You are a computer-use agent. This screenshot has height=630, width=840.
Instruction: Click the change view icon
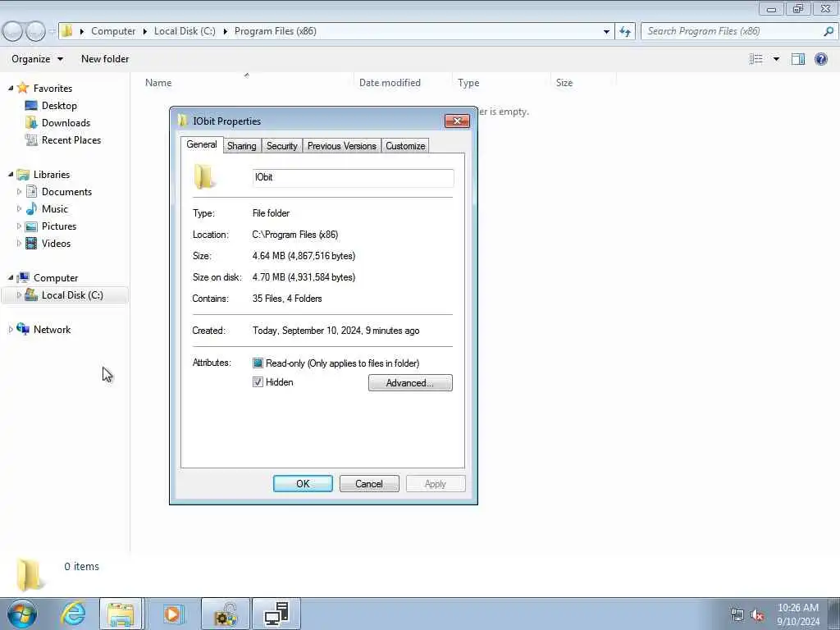(756, 59)
